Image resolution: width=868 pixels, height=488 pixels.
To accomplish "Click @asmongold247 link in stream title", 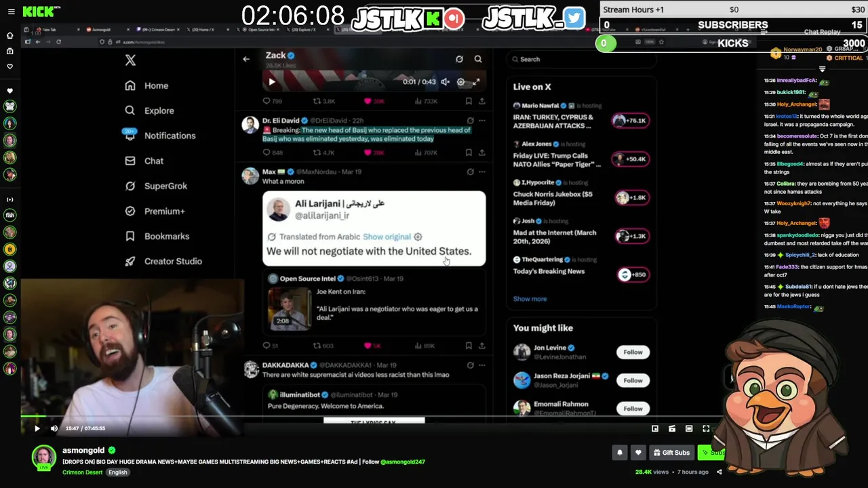I will tap(403, 462).
